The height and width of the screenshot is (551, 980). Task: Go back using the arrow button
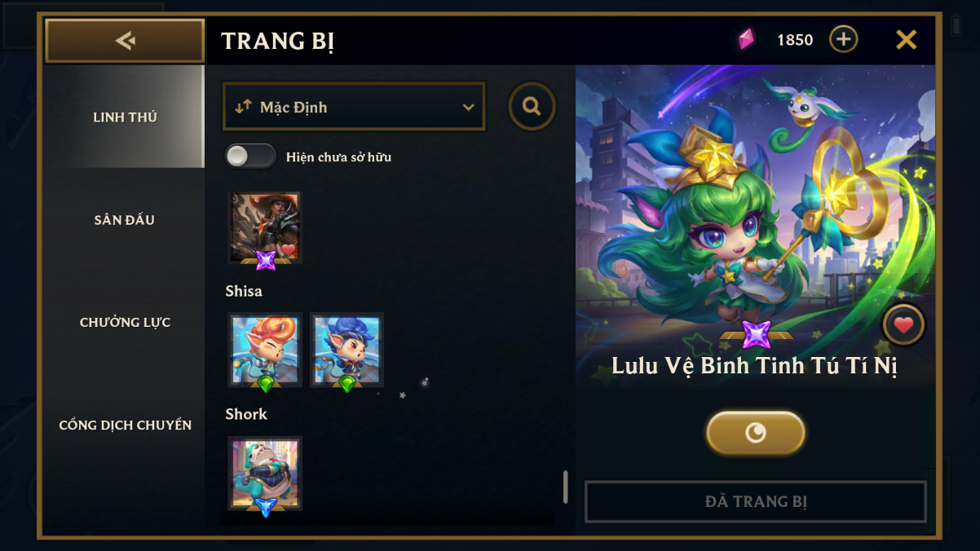[x=125, y=41]
